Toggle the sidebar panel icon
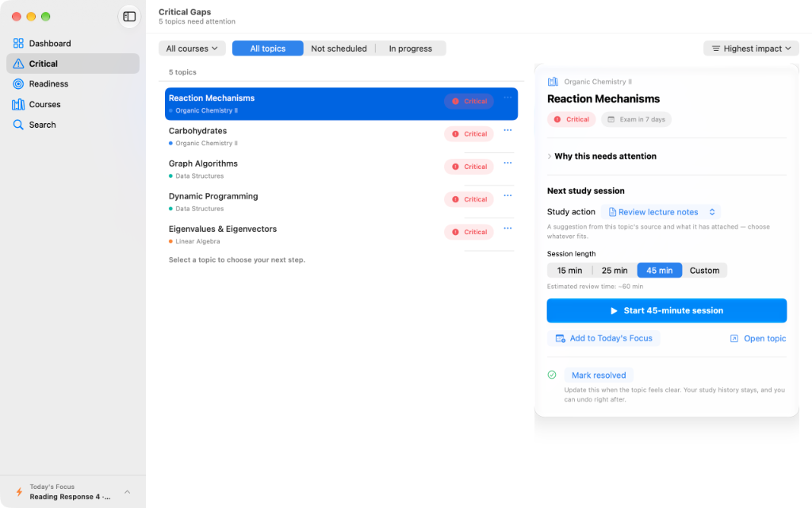The height and width of the screenshot is (508, 812). (129, 17)
